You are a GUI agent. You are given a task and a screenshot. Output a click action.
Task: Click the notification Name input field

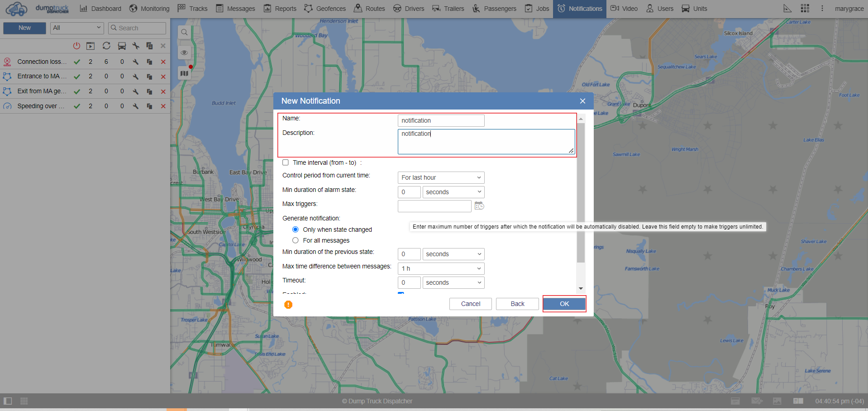(441, 120)
